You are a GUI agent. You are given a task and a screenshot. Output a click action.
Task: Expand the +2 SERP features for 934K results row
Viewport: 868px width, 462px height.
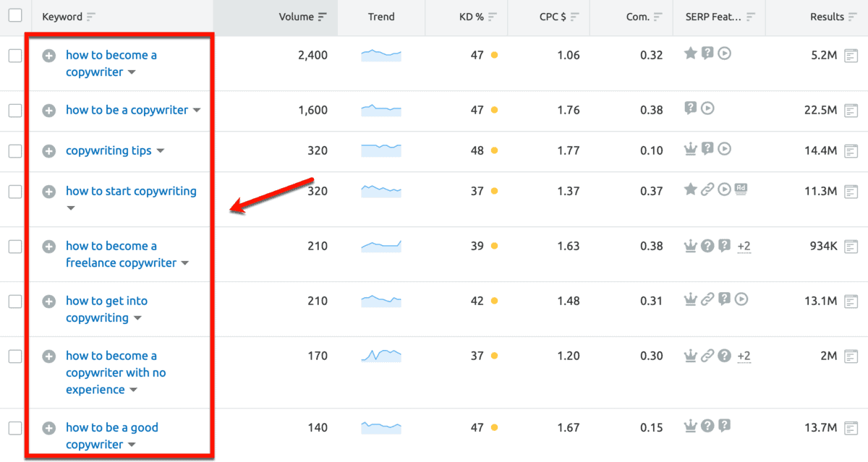click(744, 246)
